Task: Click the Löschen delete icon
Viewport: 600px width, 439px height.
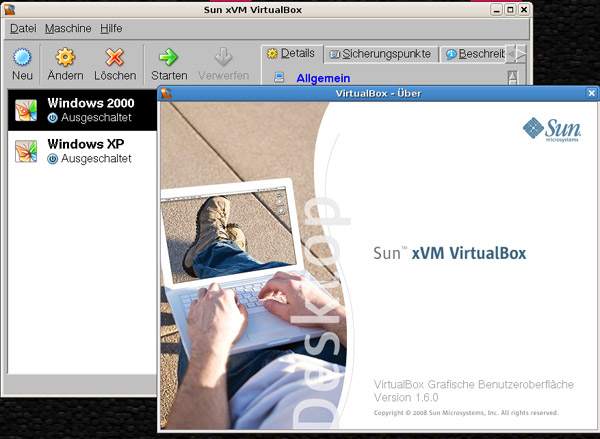Action: point(115,58)
